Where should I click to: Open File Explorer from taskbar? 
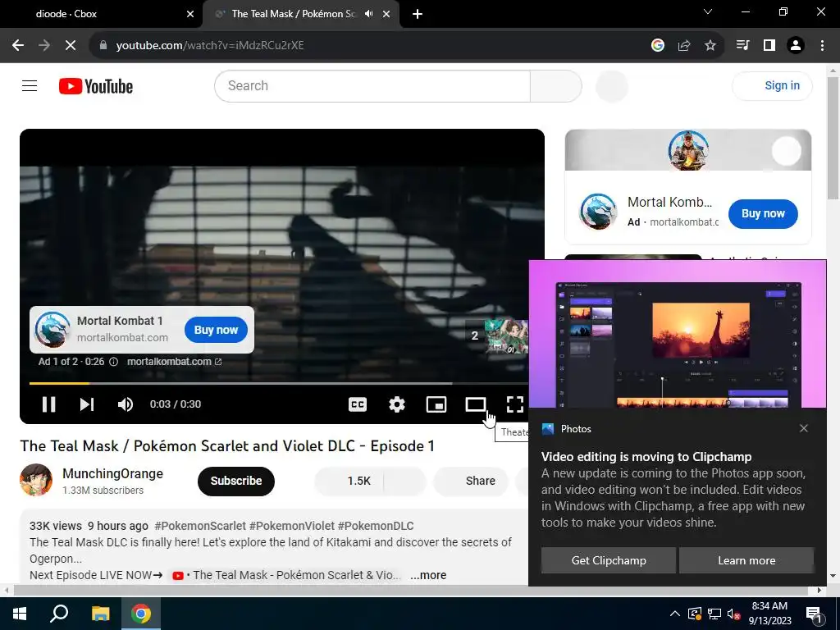[x=100, y=614]
